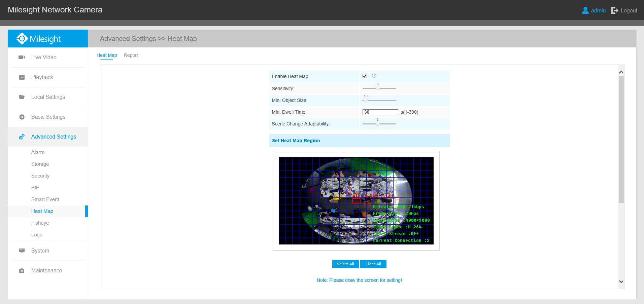Click the heat map region video preview

coord(356,201)
